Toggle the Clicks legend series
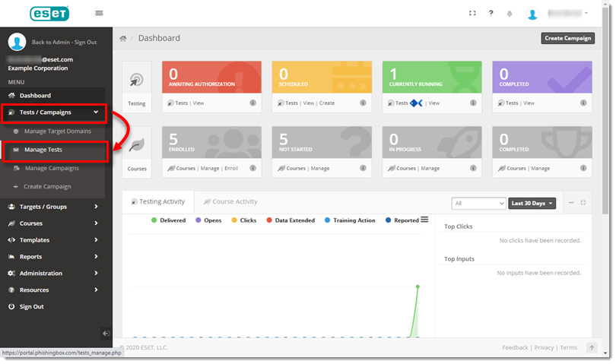The width and height of the screenshot is (616, 364). (243, 220)
